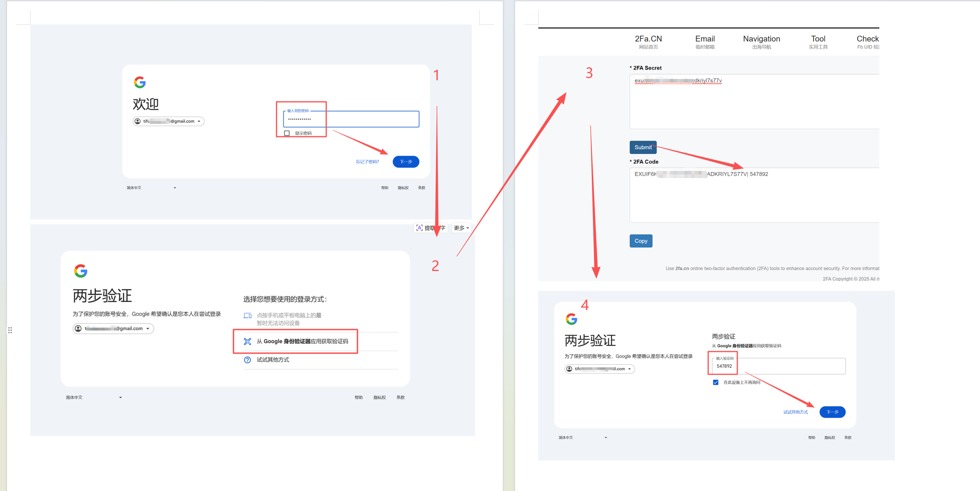This screenshot has height=491, width=980.
Task: Open the Email 临时邮箱 nav item
Action: point(705,42)
